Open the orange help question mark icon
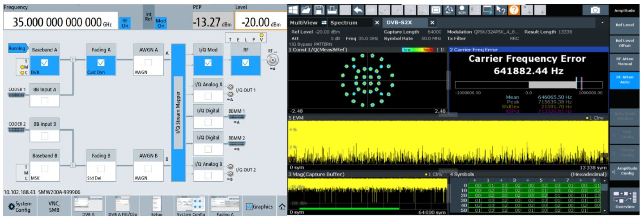644x218 pixels. (514, 10)
